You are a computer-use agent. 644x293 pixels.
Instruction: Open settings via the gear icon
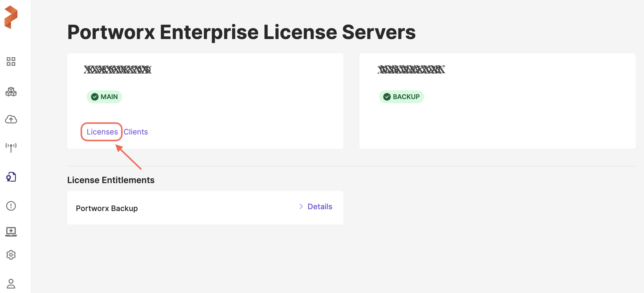tap(11, 255)
